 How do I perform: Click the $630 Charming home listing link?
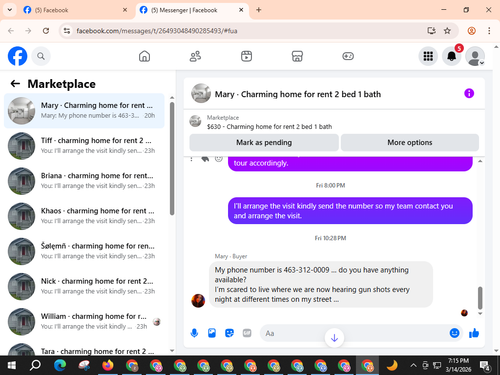click(x=269, y=127)
